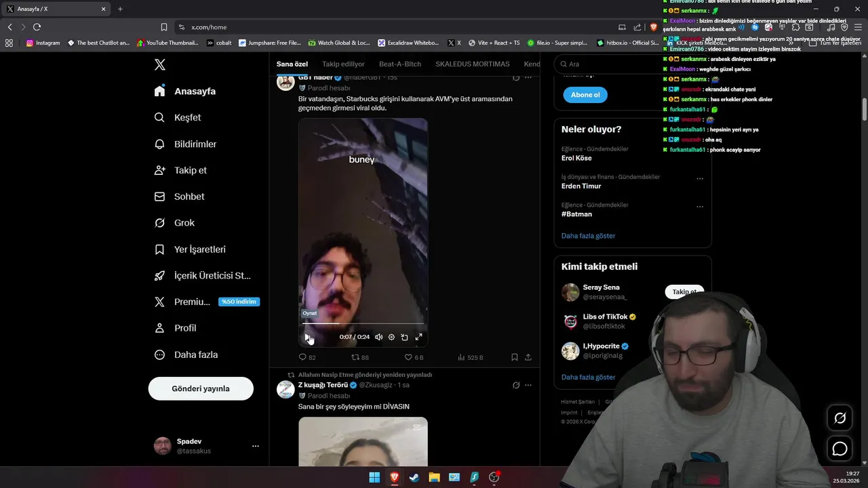Open Z kuşağı Terörü profile avatar
This screenshot has height=488, width=868.
click(x=285, y=389)
